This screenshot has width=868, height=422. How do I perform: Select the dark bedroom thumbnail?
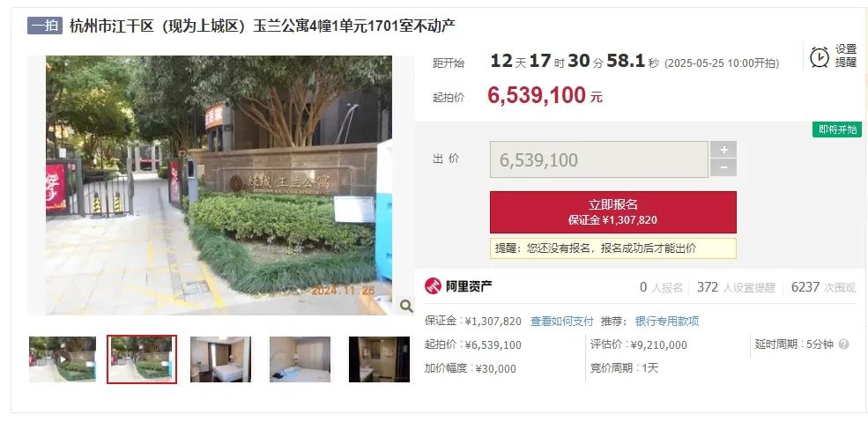point(220,359)
